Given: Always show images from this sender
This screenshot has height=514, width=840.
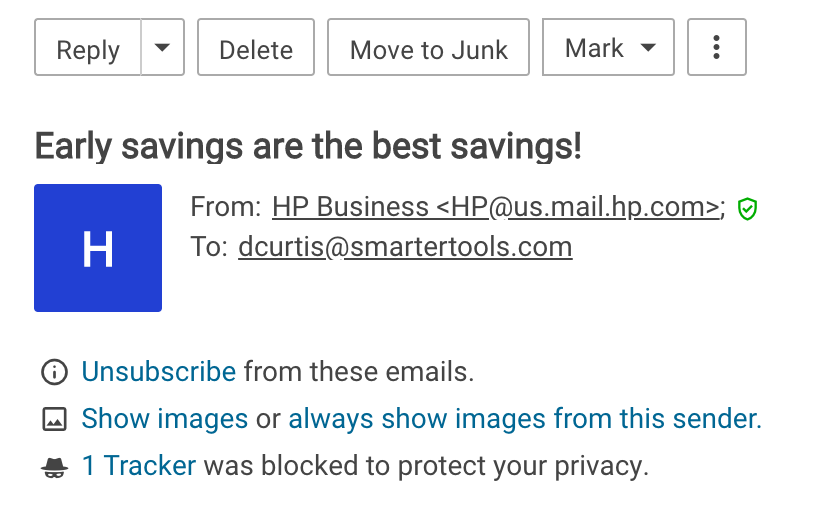Looking at the screenshot, I should pos(525,418).
